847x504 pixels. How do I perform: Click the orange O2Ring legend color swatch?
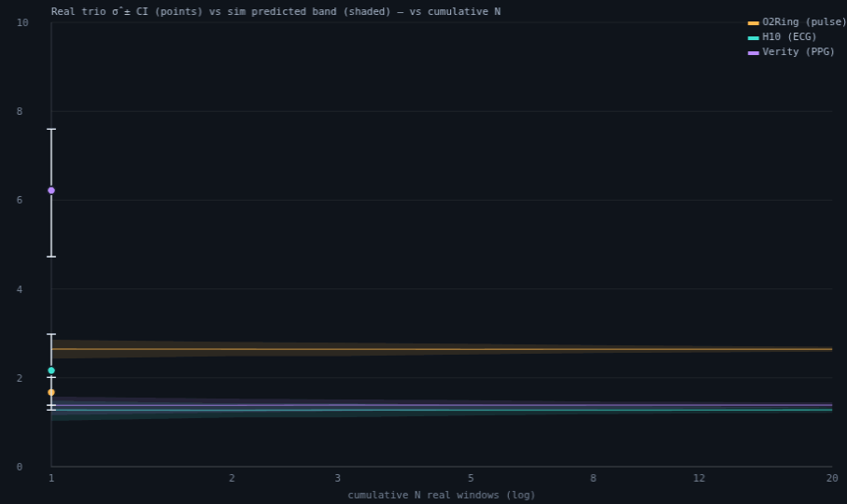click(x=753, y=22)
